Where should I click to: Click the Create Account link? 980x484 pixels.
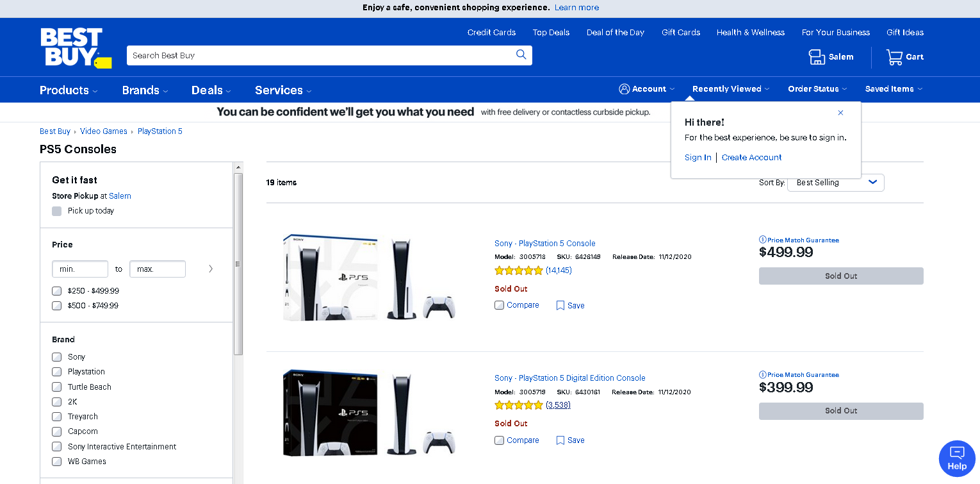(751, 158)
